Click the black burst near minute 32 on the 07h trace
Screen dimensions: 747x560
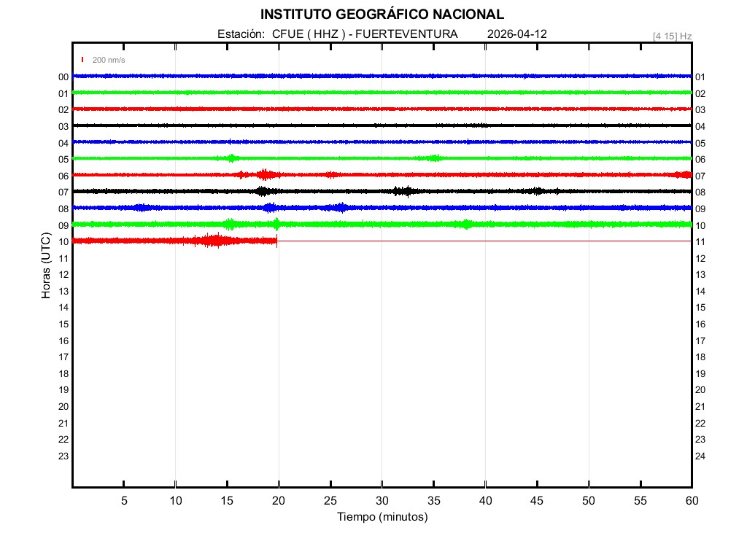402,191
